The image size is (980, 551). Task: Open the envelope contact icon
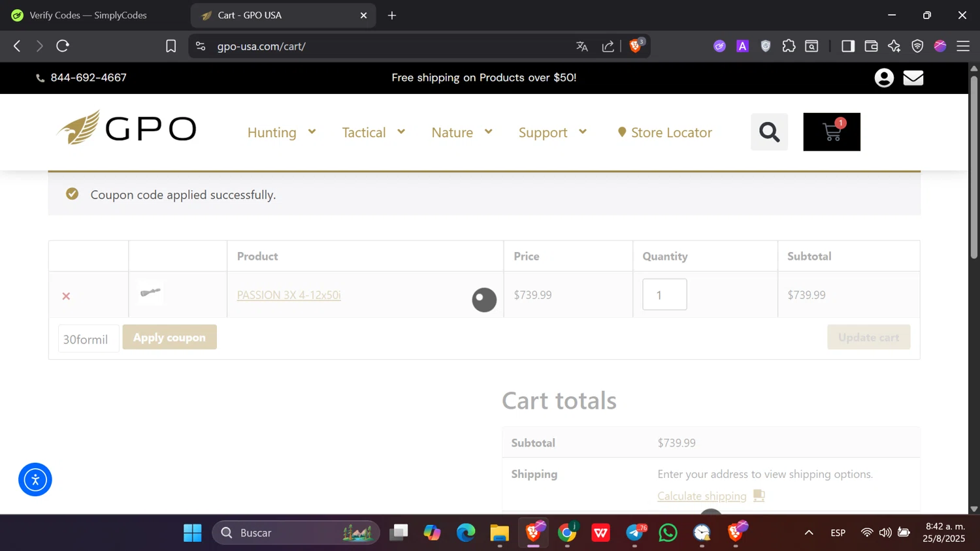click(913, 78)
